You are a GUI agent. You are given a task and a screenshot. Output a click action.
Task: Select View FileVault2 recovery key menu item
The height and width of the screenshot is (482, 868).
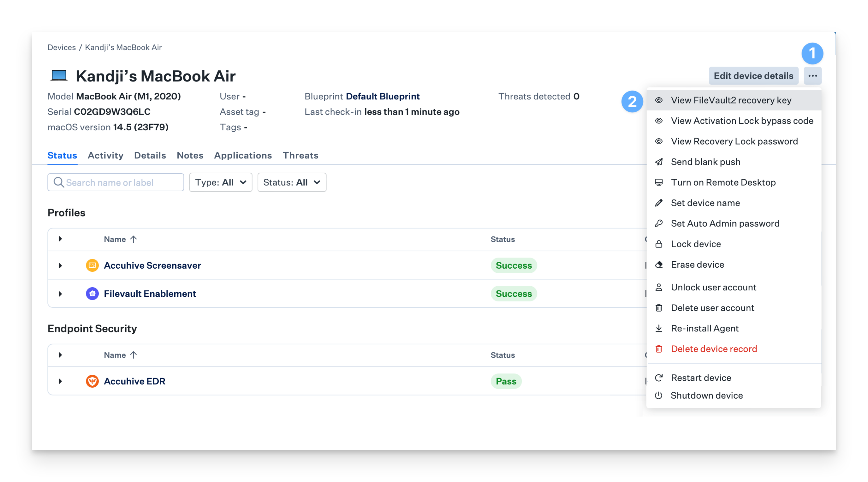pos(731,100)
